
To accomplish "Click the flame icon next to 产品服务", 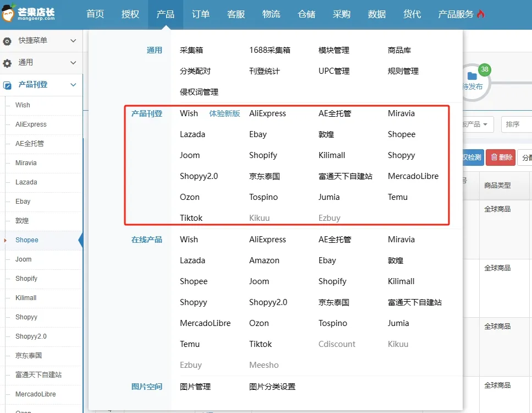I will coord(480,14).
